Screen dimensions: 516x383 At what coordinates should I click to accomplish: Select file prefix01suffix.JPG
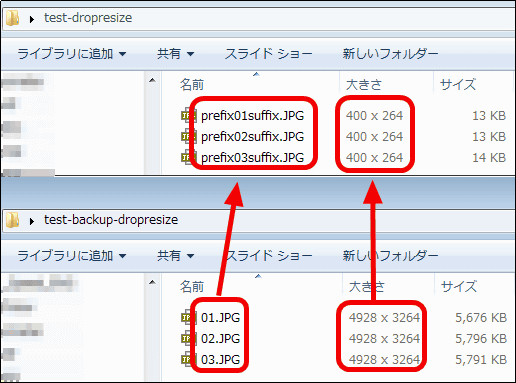252,116
